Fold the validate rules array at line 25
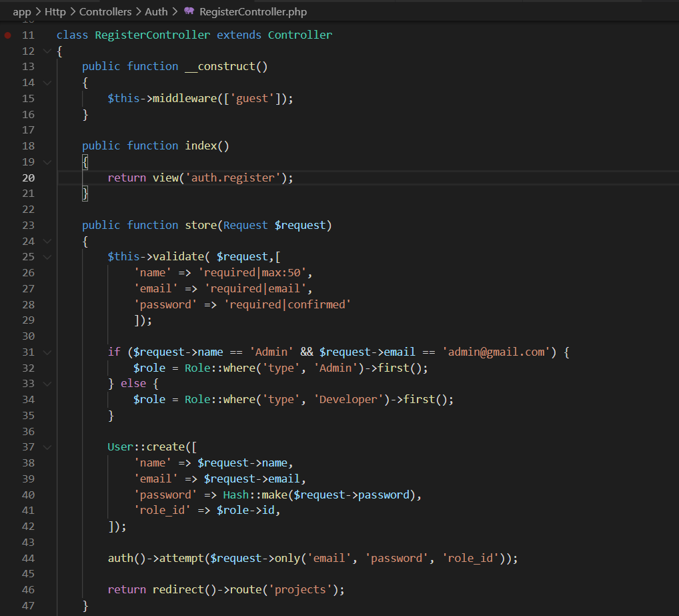The image size is (679, 616). [47, 257]
